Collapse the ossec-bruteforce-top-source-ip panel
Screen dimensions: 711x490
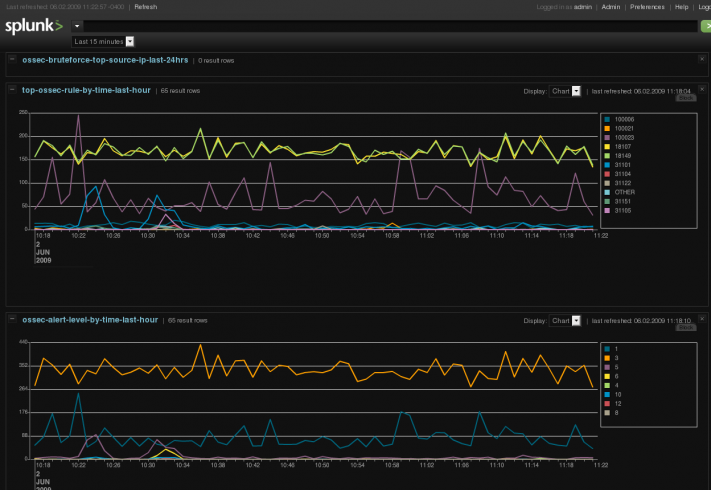[12, 59]
